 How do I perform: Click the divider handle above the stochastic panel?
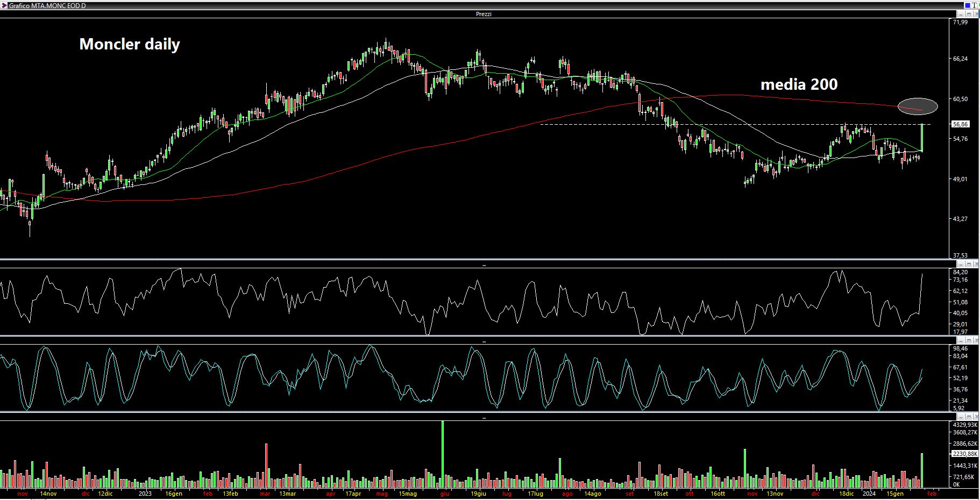coord(484,341)
